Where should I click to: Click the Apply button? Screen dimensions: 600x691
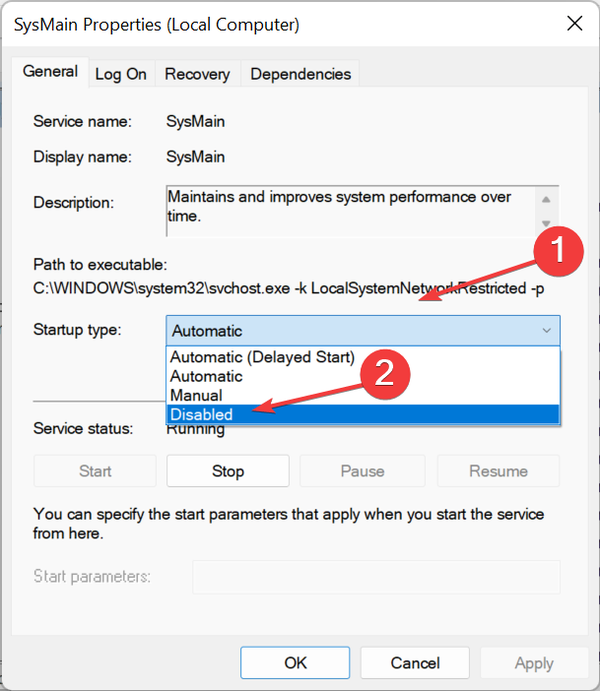point(534,662)
